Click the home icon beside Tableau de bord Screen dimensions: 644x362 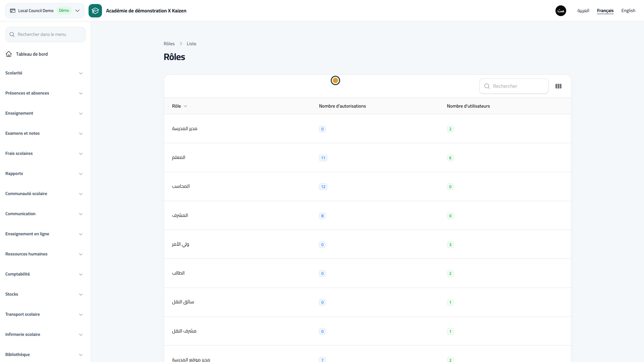pyautogui.click(x=9, y=54)
